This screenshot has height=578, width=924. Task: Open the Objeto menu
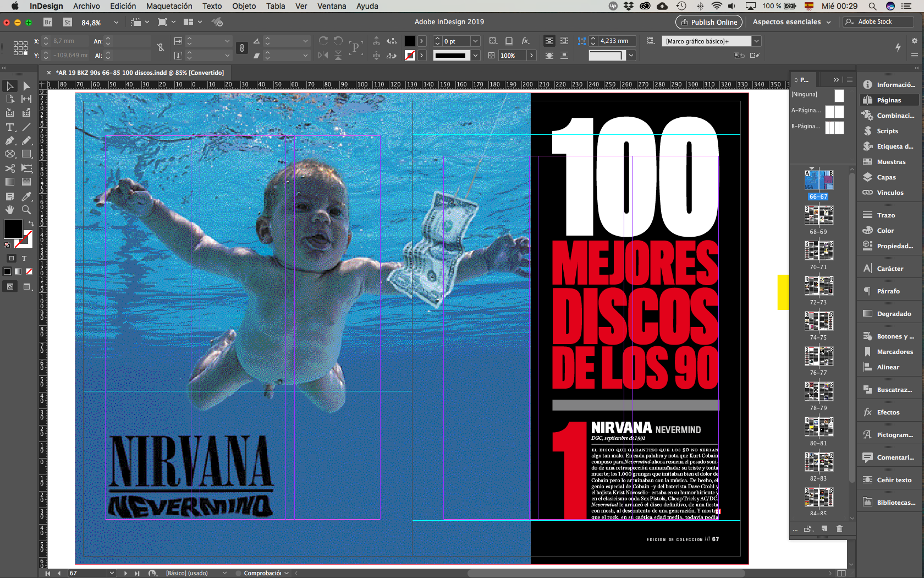tap(244, 6)
